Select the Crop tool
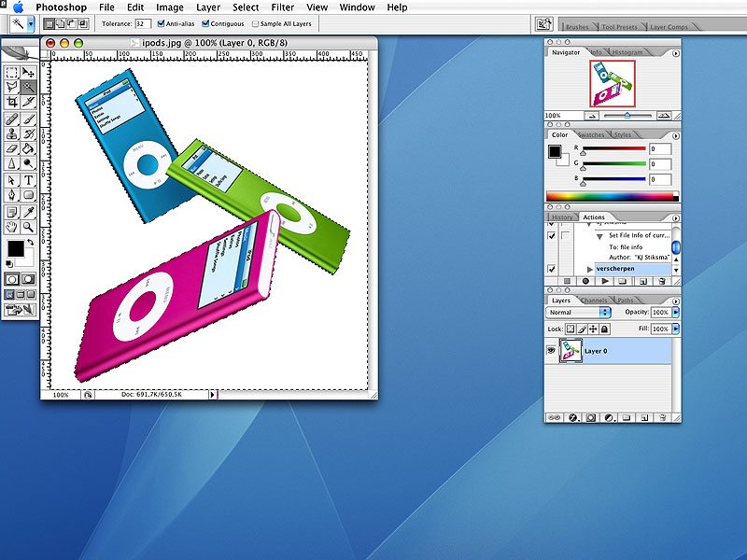747x560 pixels. click(12, 103)
